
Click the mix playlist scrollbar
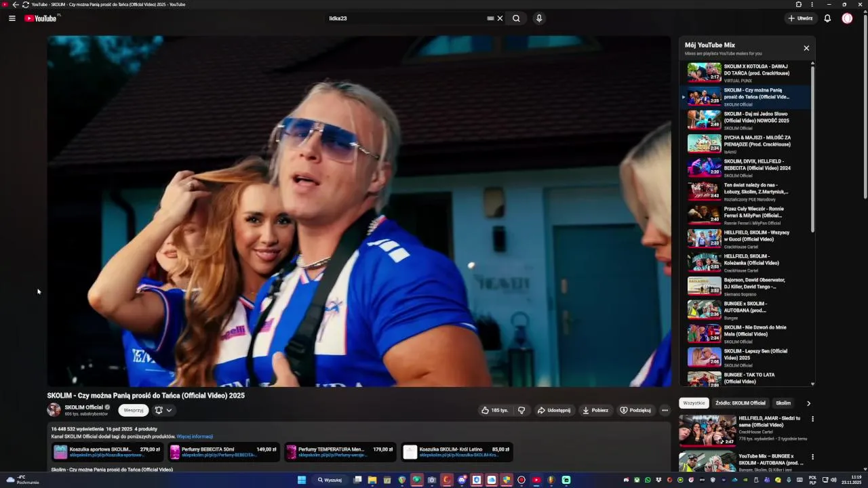(812, 148)
